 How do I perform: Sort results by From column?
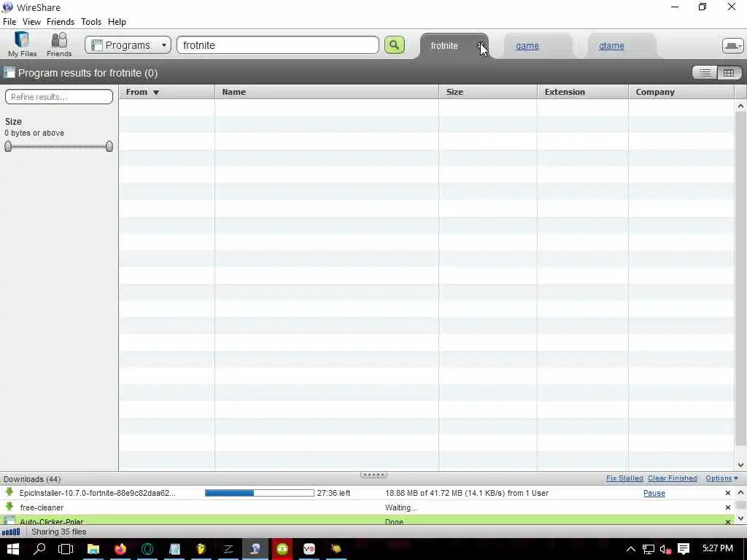click(x=167, y=92)
